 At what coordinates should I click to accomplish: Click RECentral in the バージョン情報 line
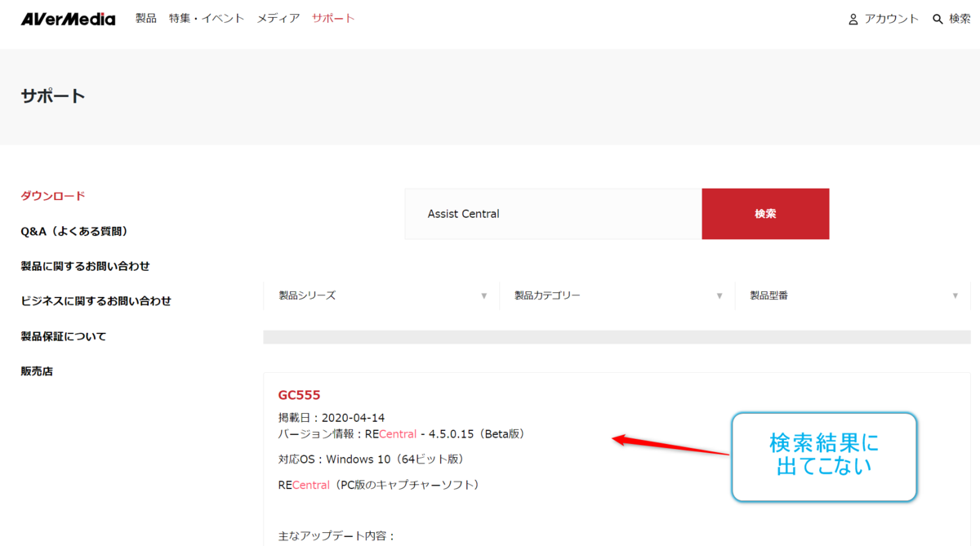(391, 433)
